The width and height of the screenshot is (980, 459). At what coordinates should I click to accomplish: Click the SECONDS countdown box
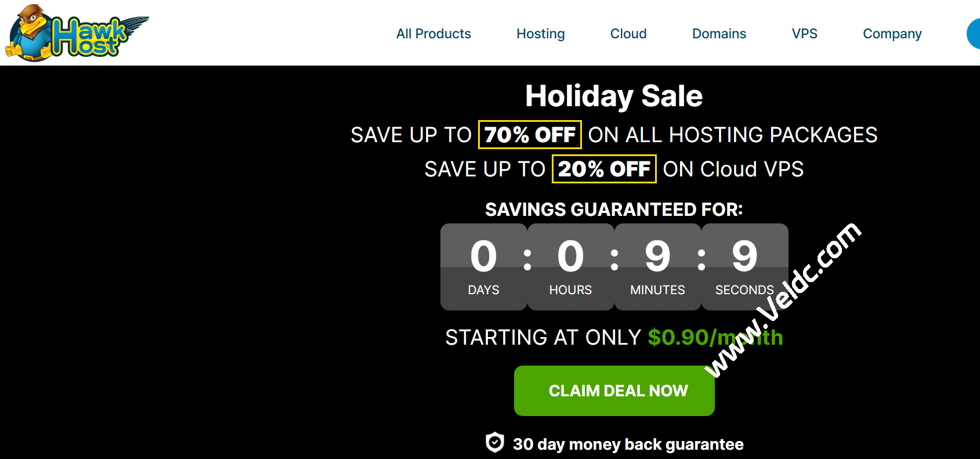[x=744, y=267]
